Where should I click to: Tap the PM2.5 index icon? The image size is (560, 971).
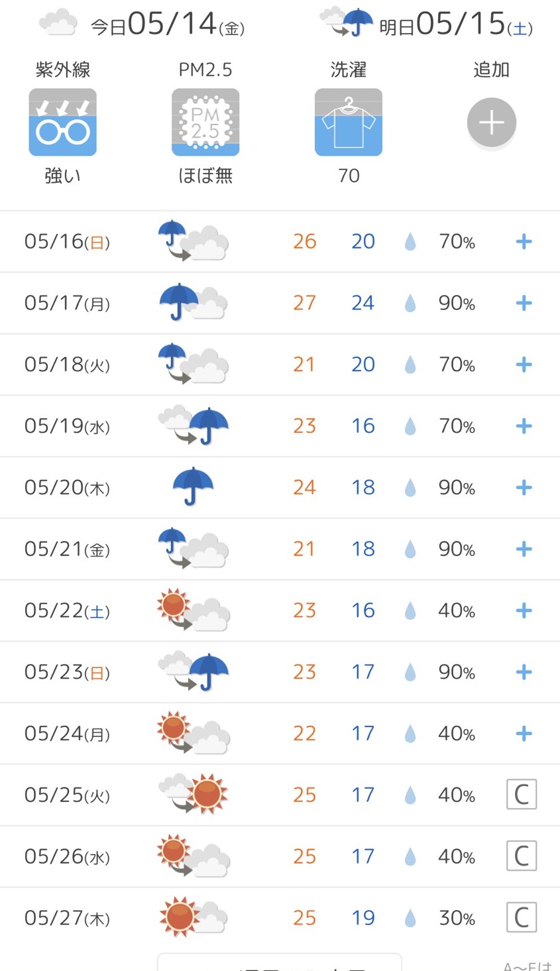click(x=205, y=123)
